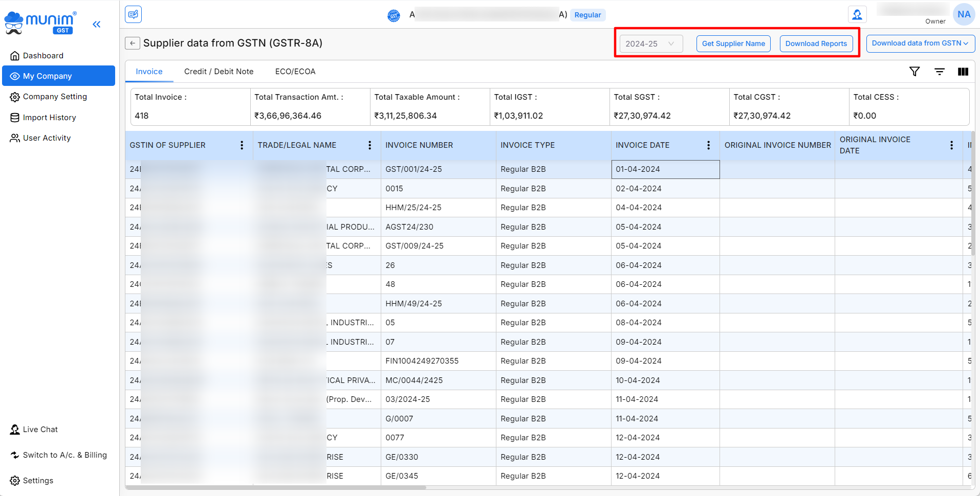Switch to the ECO/ECOA tab

click(295, 72)
